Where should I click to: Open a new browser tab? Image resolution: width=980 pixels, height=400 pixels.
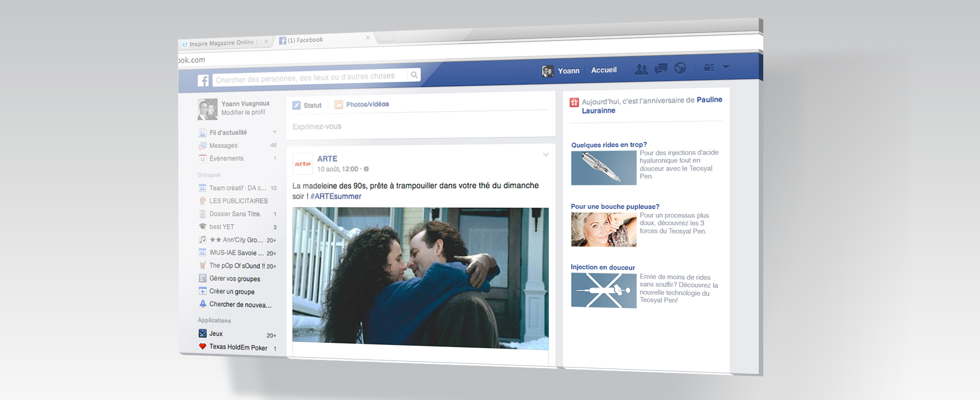click(x=386, y=38)
